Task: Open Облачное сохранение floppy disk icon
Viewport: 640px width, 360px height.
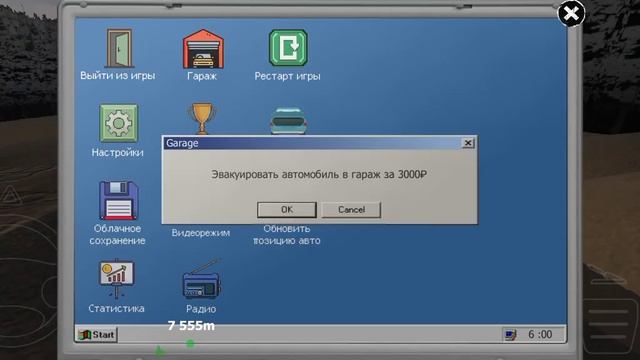Action: pos(119,200)
